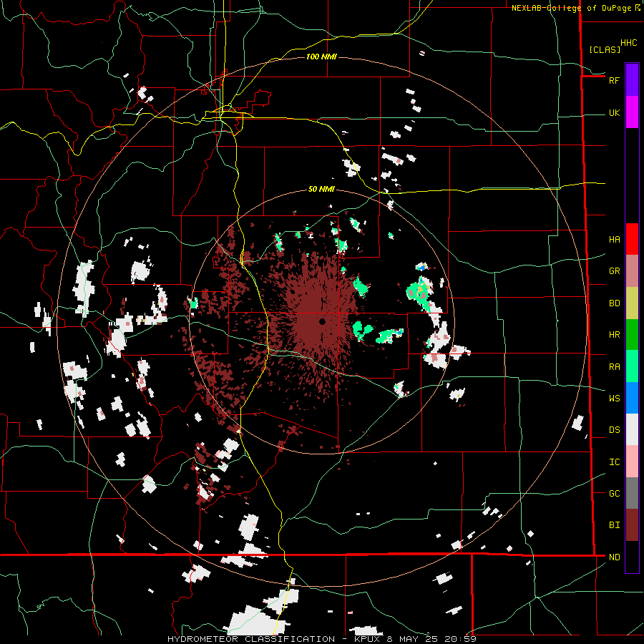This screenshot has width=644, height=644.
Task: Click the "HR" legend label
Action: coord(614,335)
